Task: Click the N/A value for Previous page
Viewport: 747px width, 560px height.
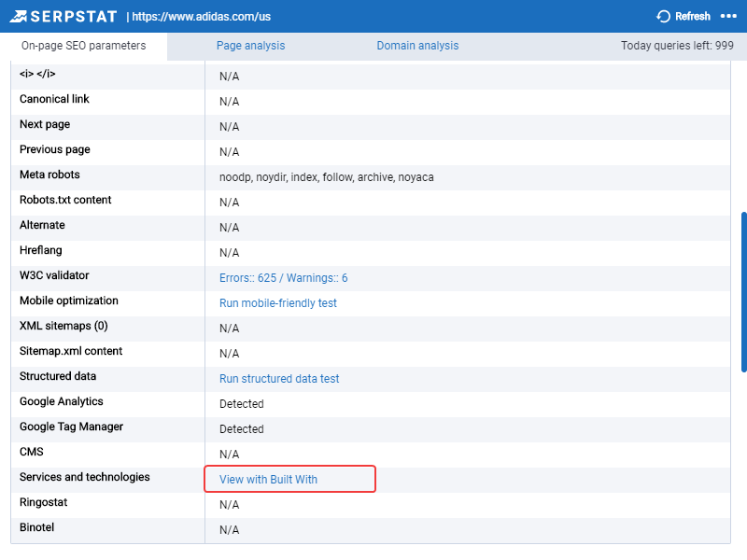Action: point(229,152)
